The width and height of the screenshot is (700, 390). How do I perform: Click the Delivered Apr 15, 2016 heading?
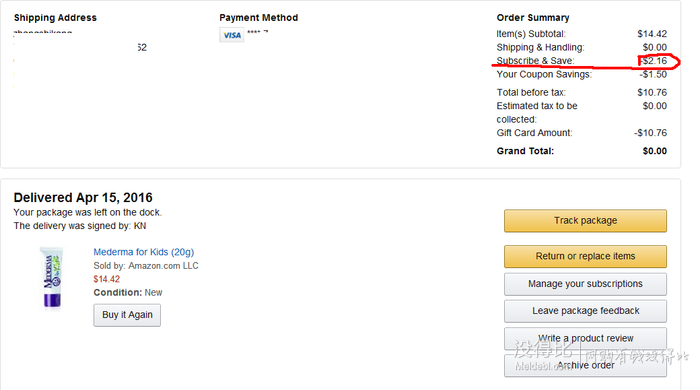[x=83, y=197]
